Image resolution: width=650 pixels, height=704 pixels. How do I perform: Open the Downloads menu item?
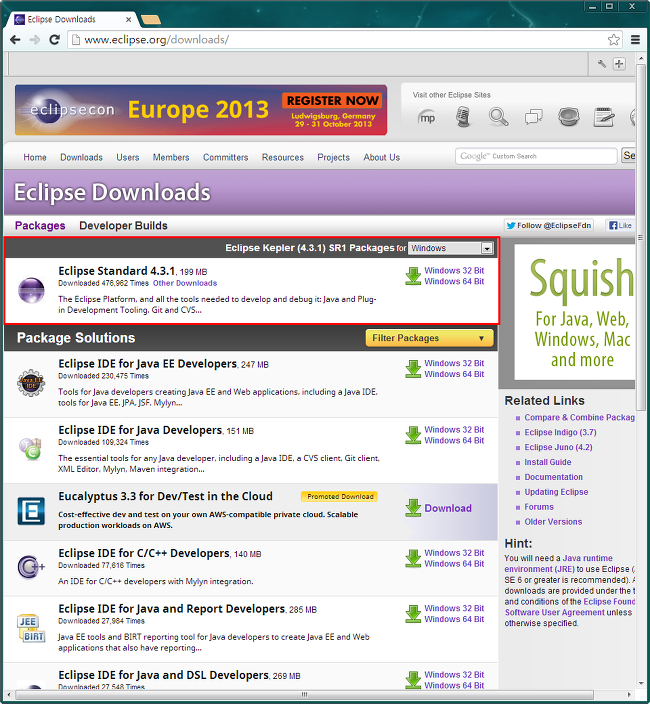click(81, 157)
